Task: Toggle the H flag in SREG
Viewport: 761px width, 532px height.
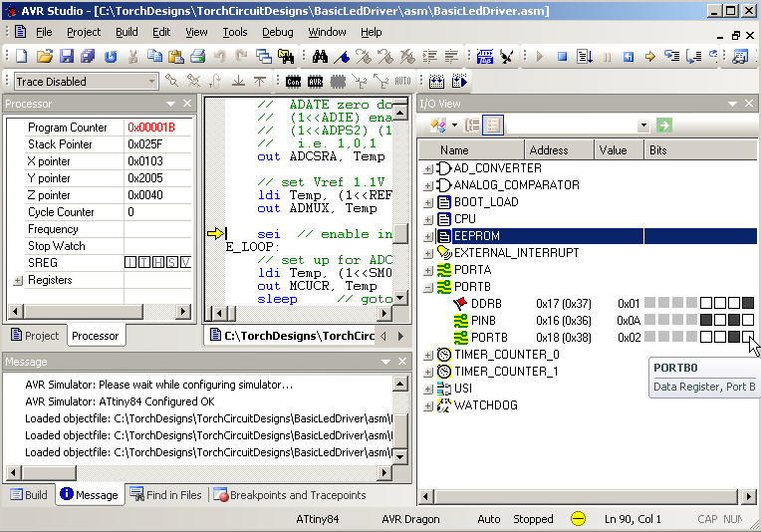Action: point(158,263)
